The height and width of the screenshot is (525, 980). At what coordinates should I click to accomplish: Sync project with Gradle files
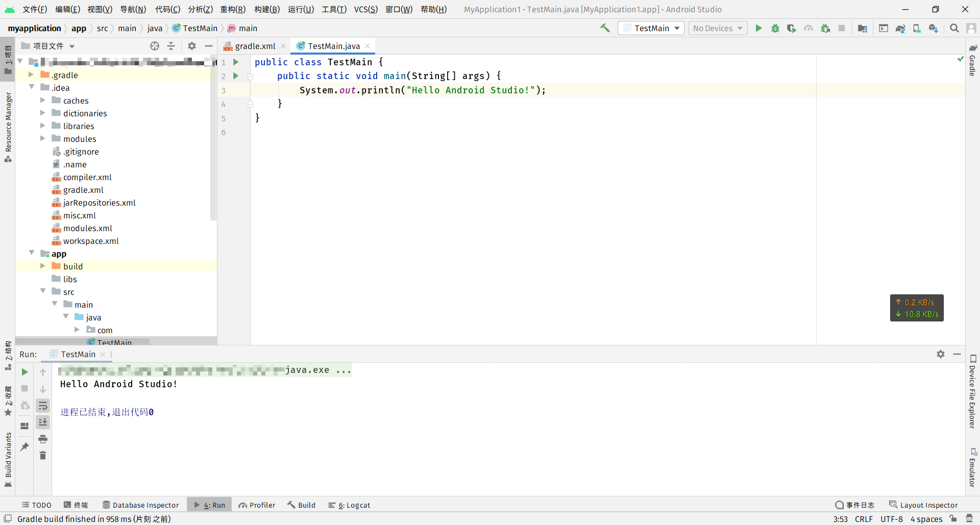click(x=900, y=28)
